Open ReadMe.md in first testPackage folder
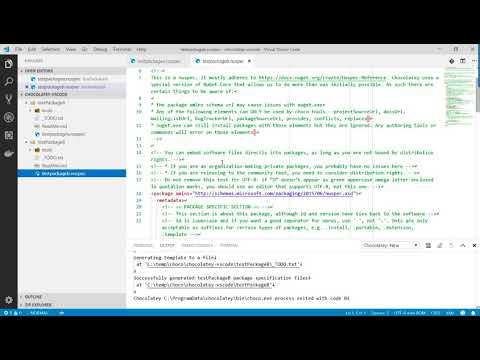Screen dimensions: 480x360 [72, 126]
